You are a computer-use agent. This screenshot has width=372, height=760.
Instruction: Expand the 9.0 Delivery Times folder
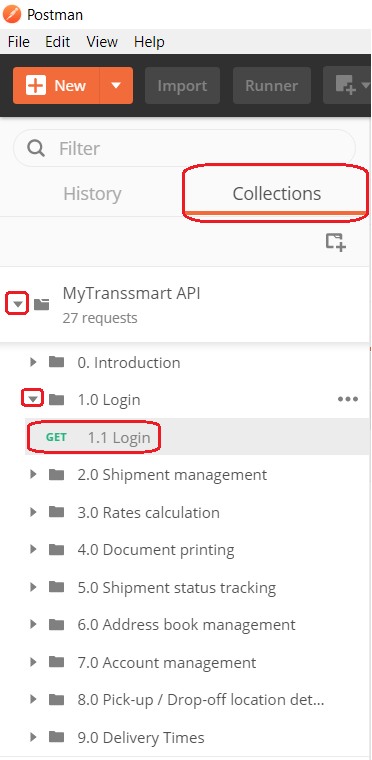(x=33, y=737)
